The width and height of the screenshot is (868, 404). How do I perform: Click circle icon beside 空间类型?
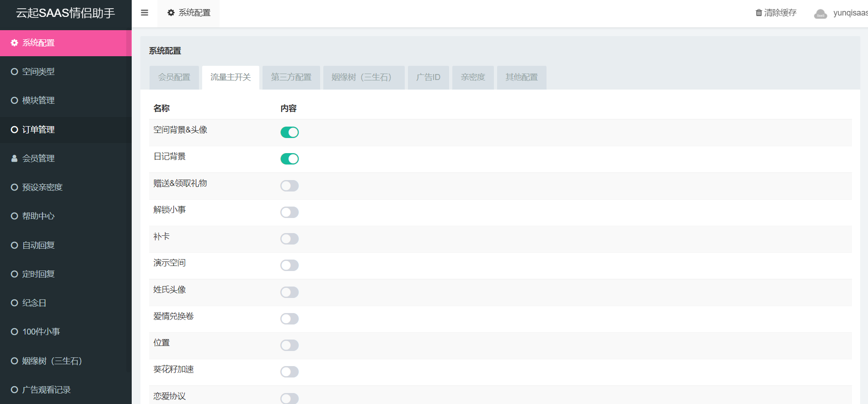14,71
